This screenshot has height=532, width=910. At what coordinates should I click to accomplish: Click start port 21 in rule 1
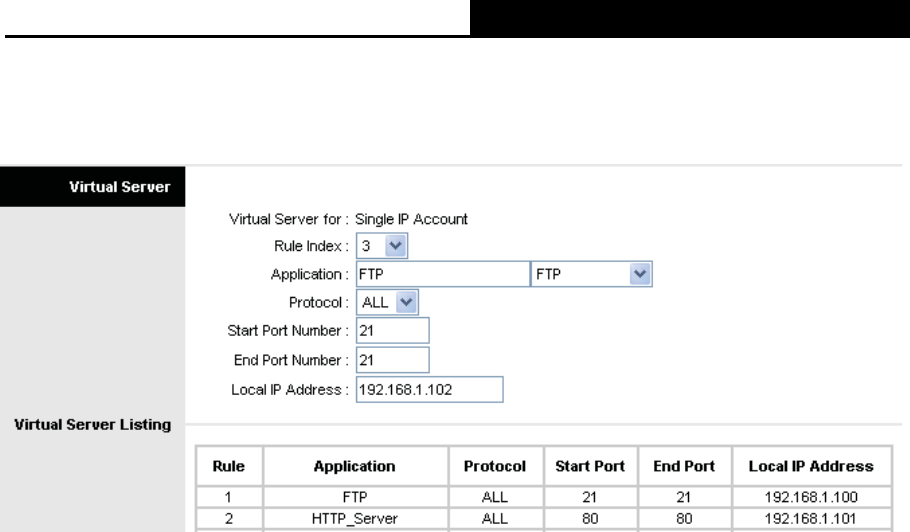590,497
